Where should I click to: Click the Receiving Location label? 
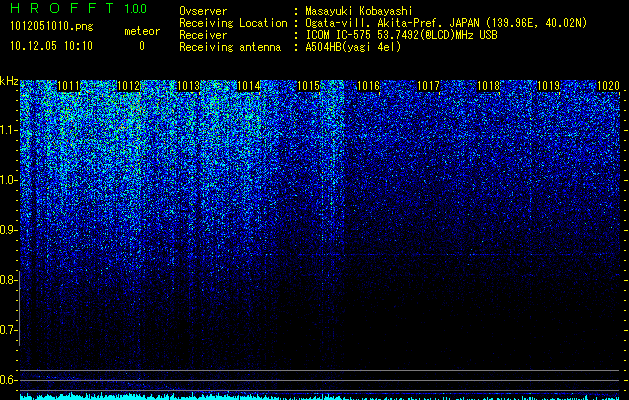(233, 23)
